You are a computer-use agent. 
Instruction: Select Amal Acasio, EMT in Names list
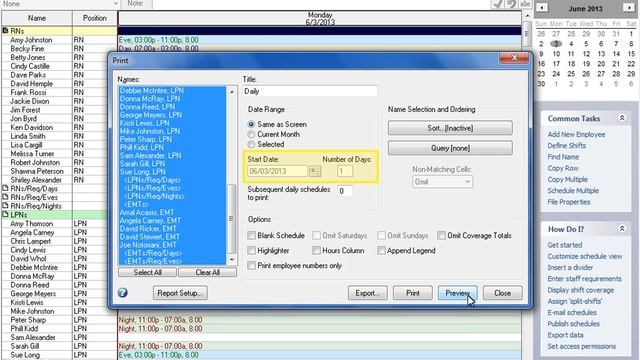point(172,212)
